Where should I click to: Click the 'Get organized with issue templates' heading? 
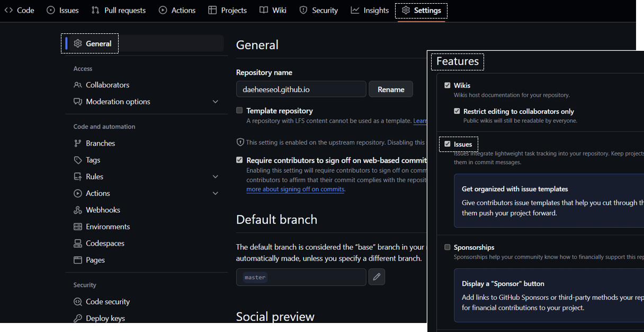point(515,189)
